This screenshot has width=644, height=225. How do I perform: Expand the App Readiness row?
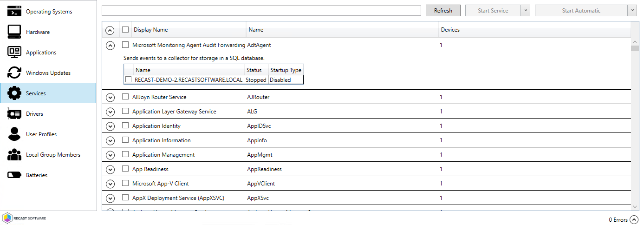[110, 170]
